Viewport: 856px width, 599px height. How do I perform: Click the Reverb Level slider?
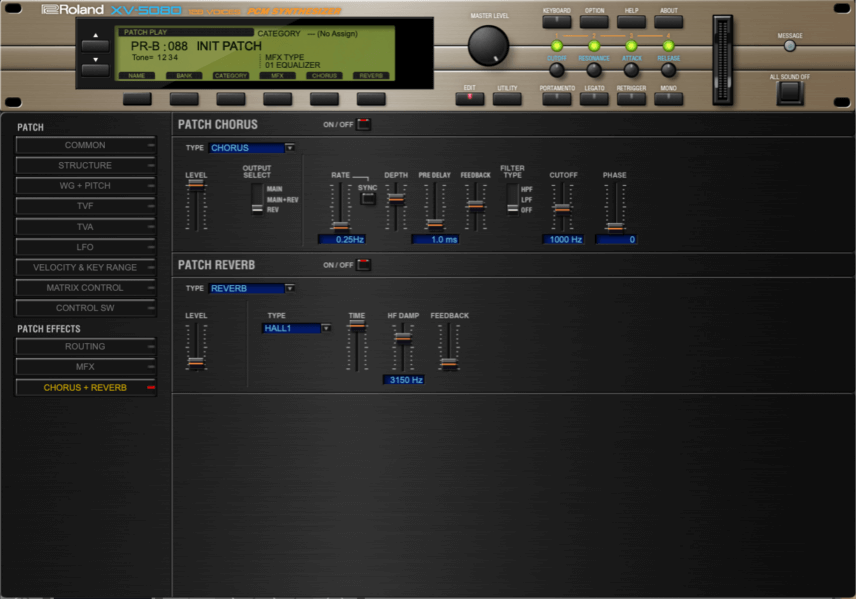(195, 347)
